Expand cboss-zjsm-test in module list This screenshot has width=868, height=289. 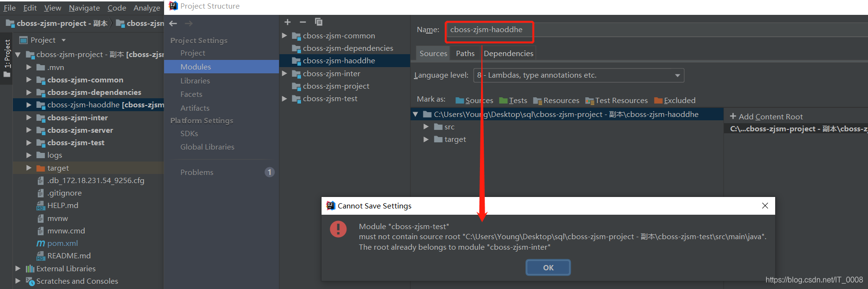click(x=285, y=99)
